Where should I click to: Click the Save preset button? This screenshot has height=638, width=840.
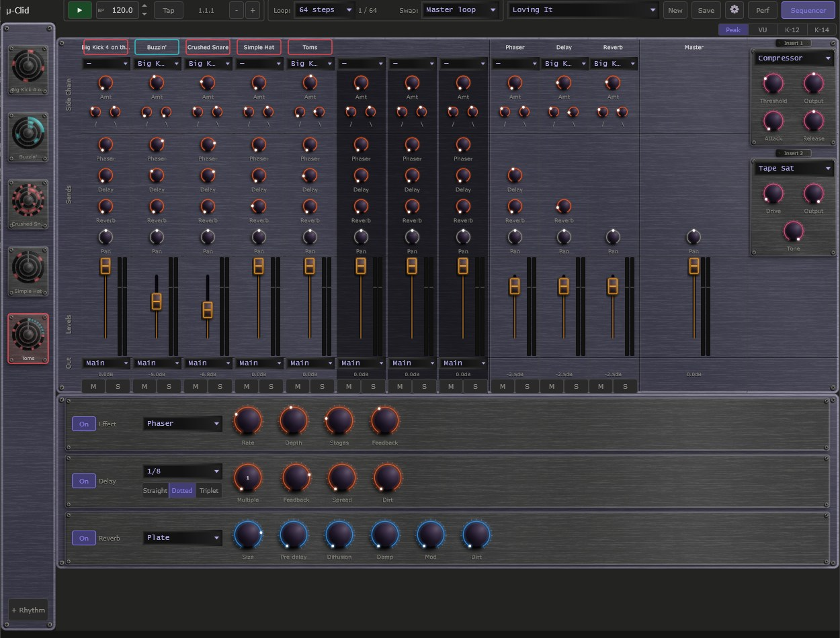706,10
